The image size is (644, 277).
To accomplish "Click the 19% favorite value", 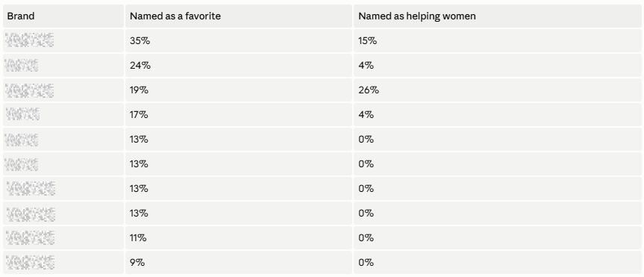I will [140, 90].
